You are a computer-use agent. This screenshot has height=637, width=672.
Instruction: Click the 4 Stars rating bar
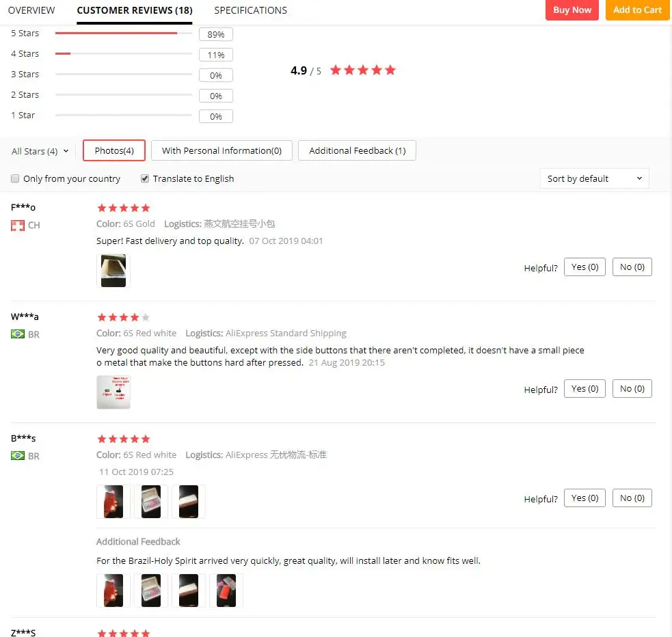click(124, 53)
